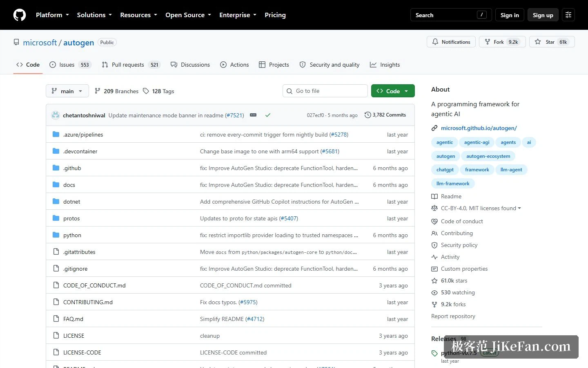
Task: Click the eye icon beside 530 watching
Action: (x=434, y=293)
